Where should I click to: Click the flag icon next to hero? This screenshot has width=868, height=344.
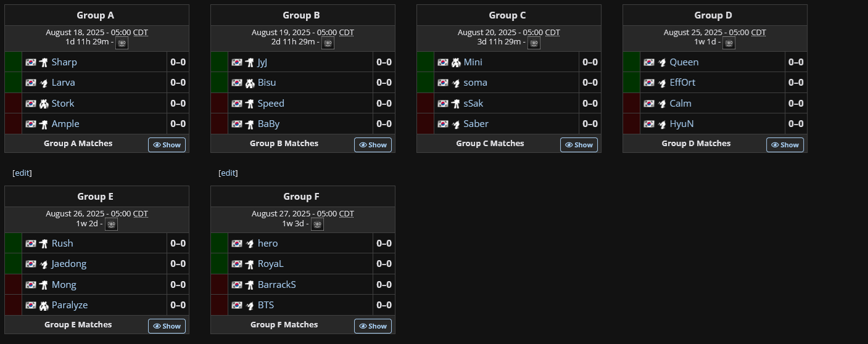tap(237, 244)
